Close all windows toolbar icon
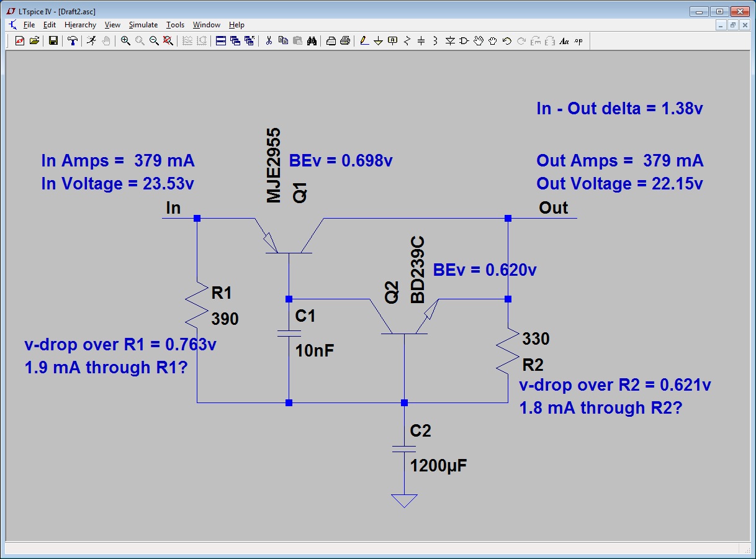 pos(250,41)
